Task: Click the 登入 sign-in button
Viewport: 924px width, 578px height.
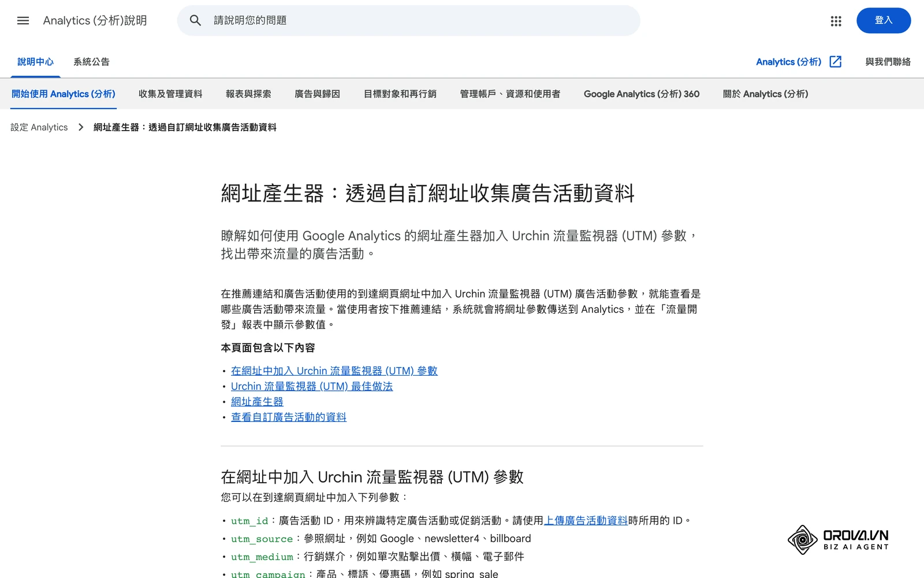Action: (x=884, y=21)
